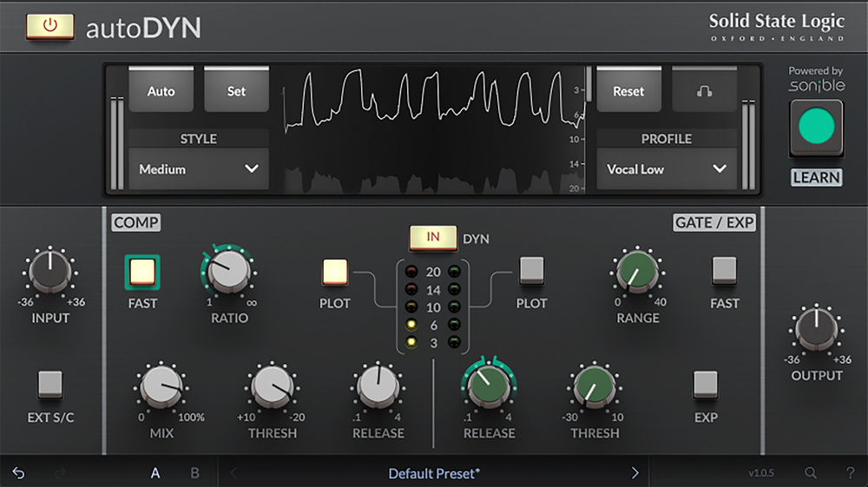Open help with the question mark icon
The image size is (868, 487).
[x=850, y=473]
